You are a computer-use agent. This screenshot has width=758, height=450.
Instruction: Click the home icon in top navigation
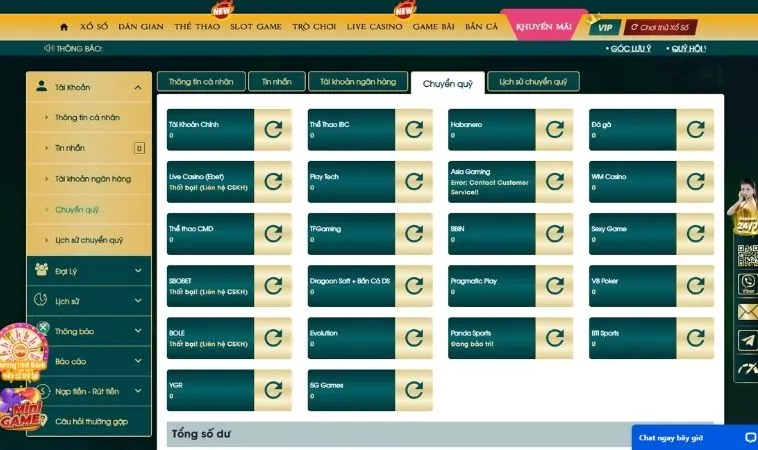(x=64, y=27)
